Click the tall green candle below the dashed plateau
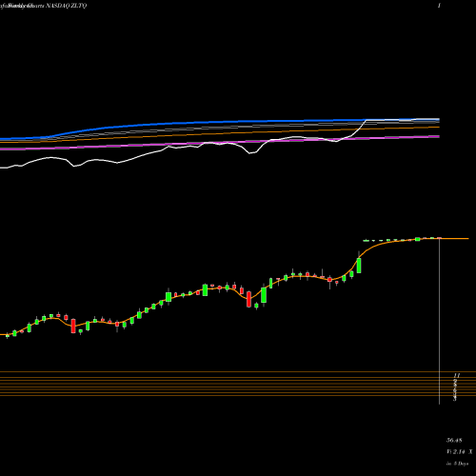 pyautogui.click(x=359, y=266)
